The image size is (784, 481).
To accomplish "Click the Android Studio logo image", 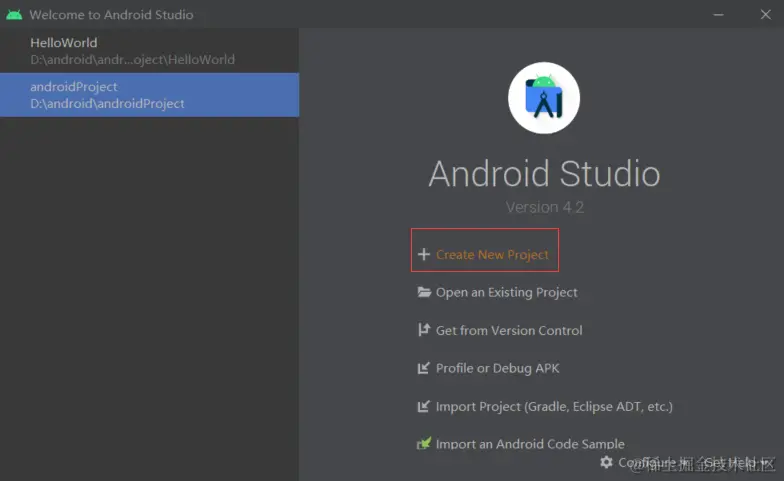I will (x=544, y=98).
